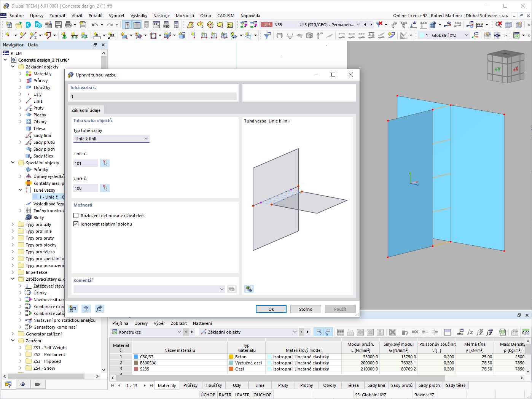Viewport: 532px width, 399px height.
Task: Toggle the Navigator panel toolbar icon
Action: click(x=127, y=25)
